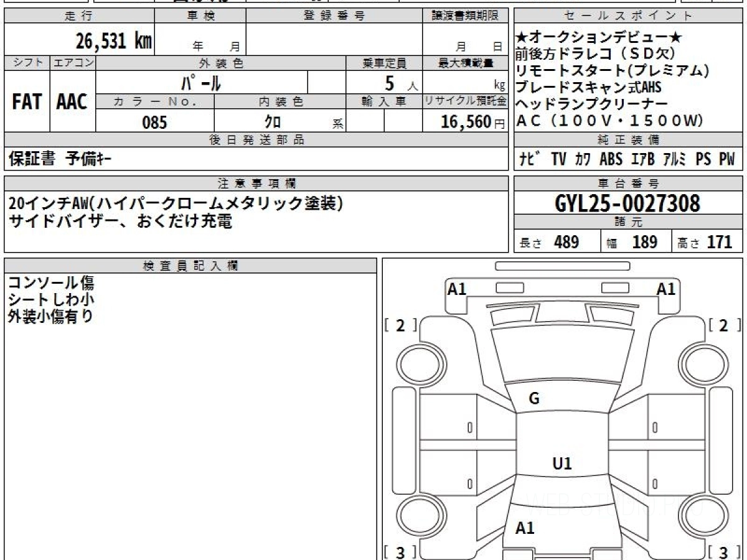Image resolution: width=747 pixels, height=560 pixels.
Task: Select the 保証書 予備キー text
Action: click(x=60, y=159)
